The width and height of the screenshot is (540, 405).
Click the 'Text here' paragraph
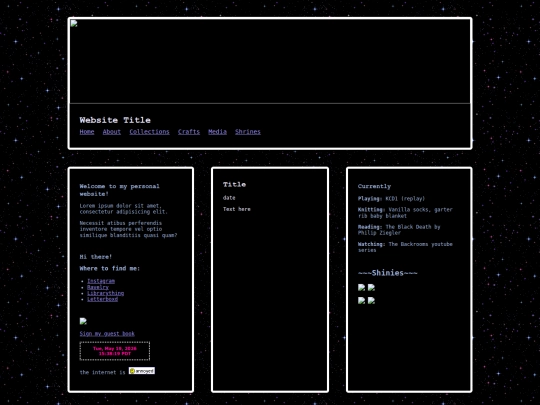237,209
